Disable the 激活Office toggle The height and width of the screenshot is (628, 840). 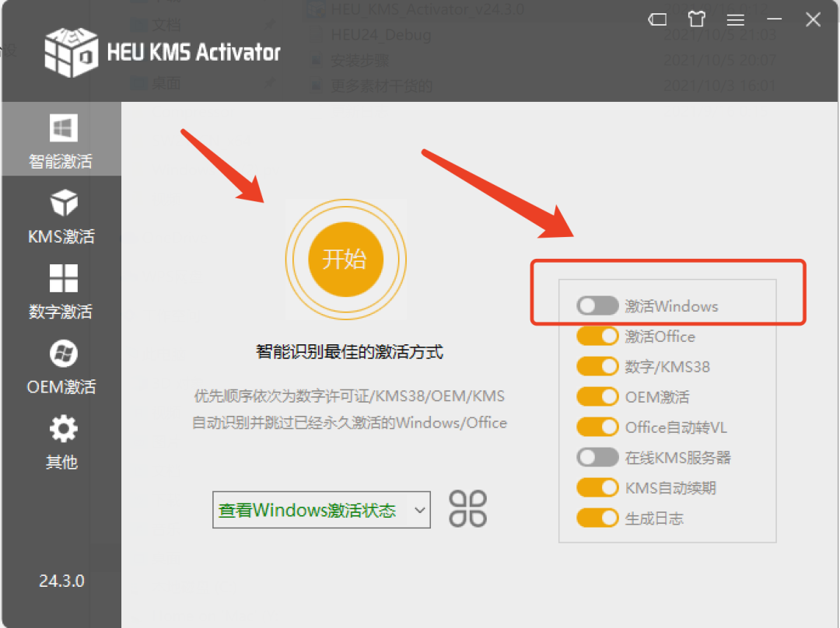[x=597, y=337]
